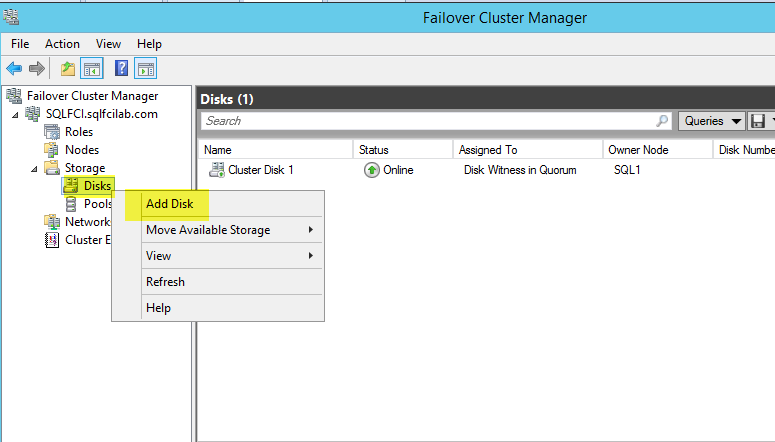Click the Forward arrow toolbar icon

[37, 68]
